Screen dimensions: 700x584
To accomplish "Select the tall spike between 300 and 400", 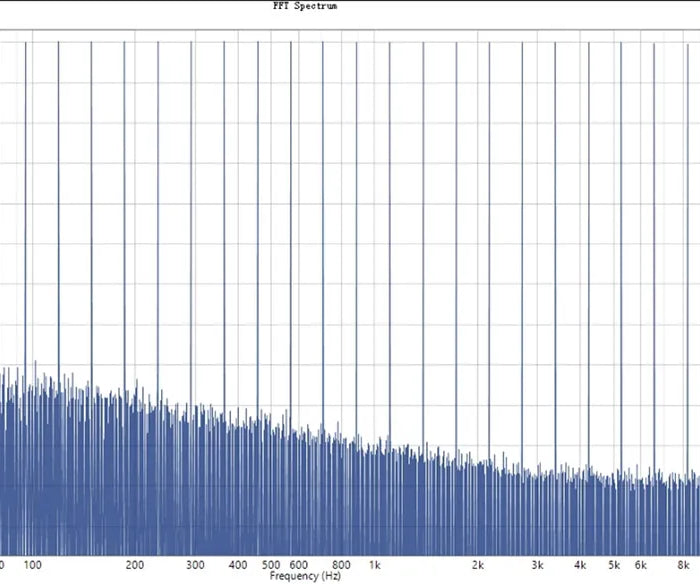I will pyautogui.click(x=224, y=200).
